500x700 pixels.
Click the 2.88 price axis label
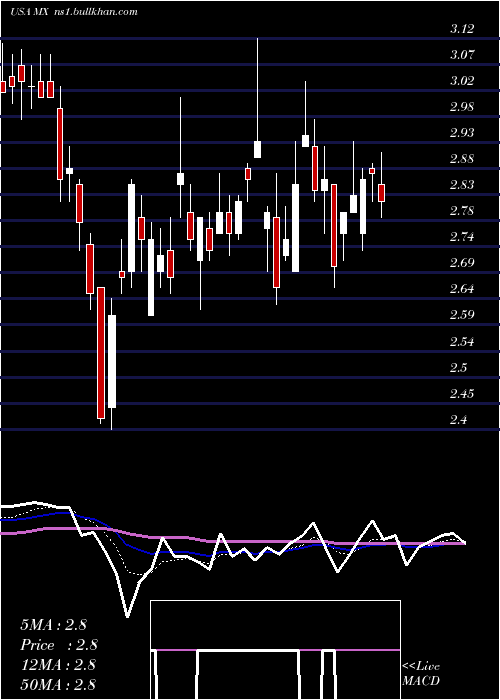[x=461, y=159]
